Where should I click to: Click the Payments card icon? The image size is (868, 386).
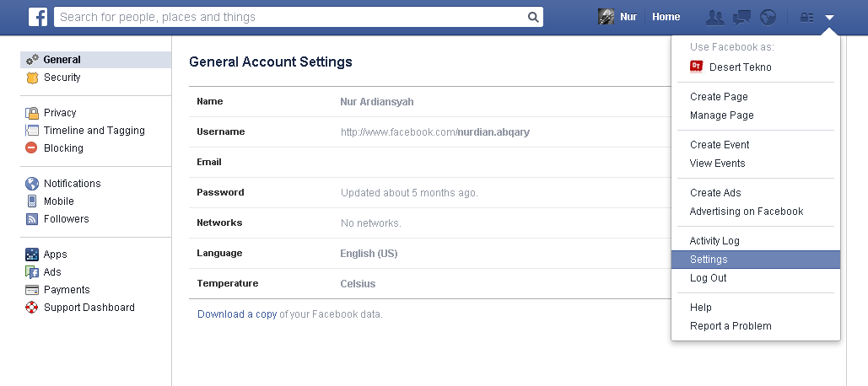coord(32,290)
